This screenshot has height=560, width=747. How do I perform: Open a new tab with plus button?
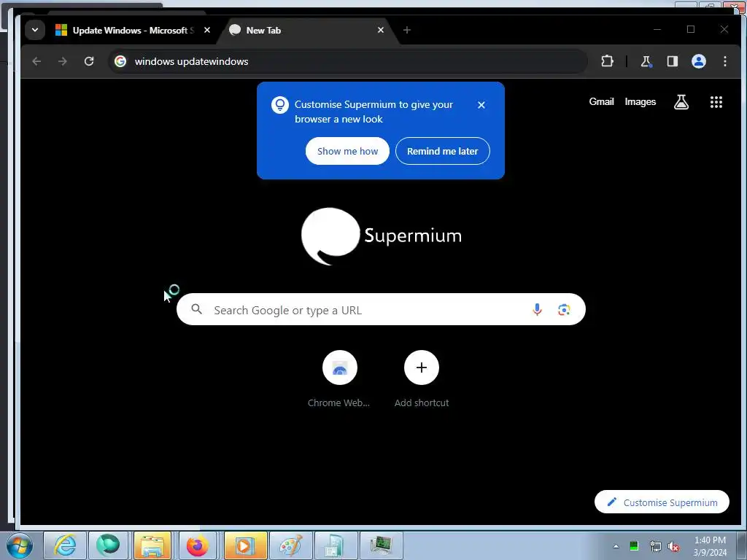407,30
